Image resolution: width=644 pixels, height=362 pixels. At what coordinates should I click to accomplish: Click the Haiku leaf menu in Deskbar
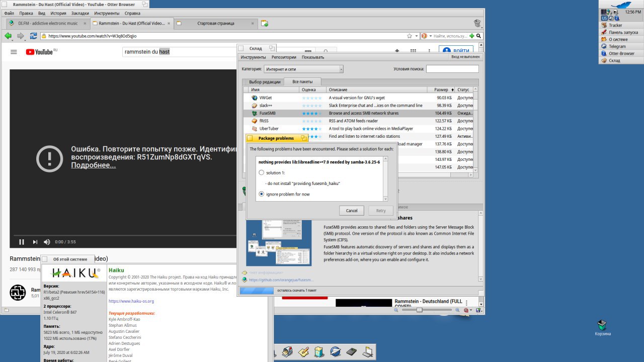(x=620, y=5)
